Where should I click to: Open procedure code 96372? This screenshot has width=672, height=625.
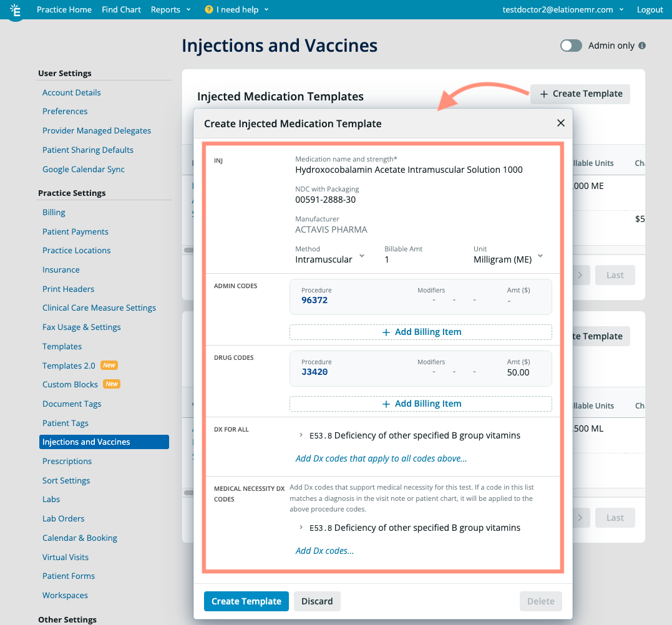click(x=314, y=300)
